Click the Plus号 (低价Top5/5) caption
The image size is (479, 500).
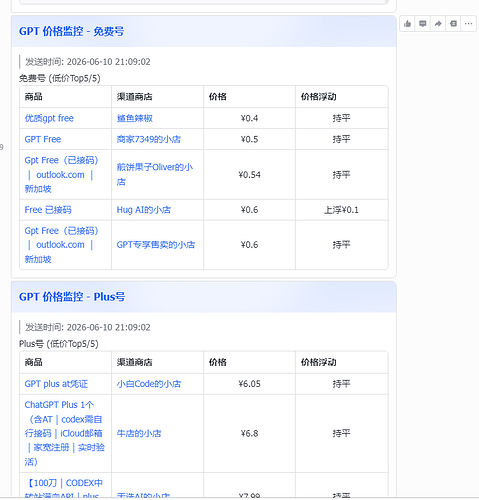click(x=59, y=344)
